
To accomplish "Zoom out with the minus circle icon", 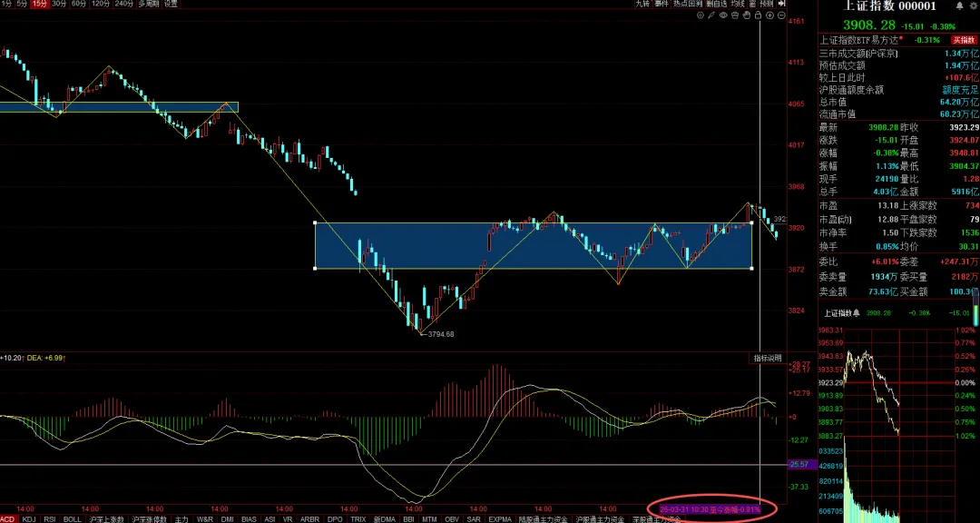I will click(x=781, y=15).
